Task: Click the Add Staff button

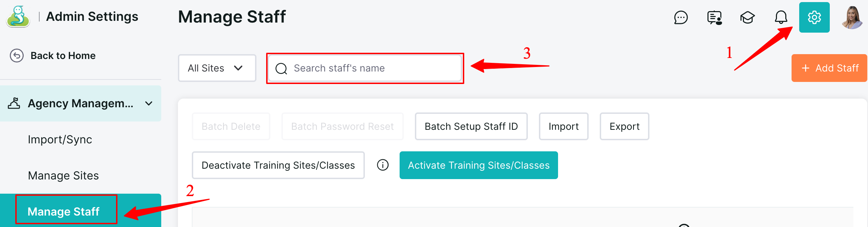Action: [829, 68]
